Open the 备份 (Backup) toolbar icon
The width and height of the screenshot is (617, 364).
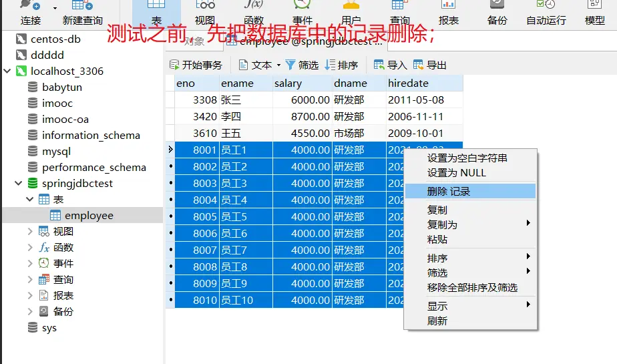[x=497, y=13]
